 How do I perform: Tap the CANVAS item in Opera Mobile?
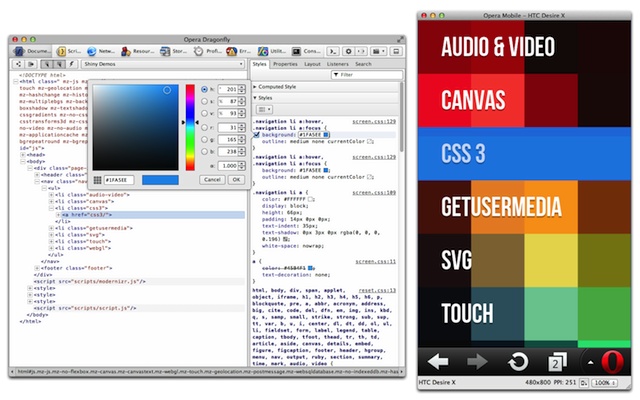pyautogui.click(x=524, y=100)
